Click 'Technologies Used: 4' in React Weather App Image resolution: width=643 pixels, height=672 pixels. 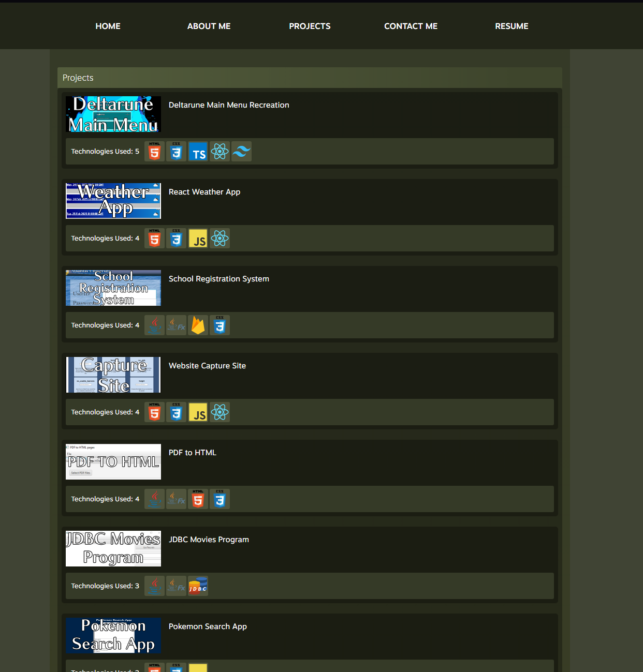[105, 238]
